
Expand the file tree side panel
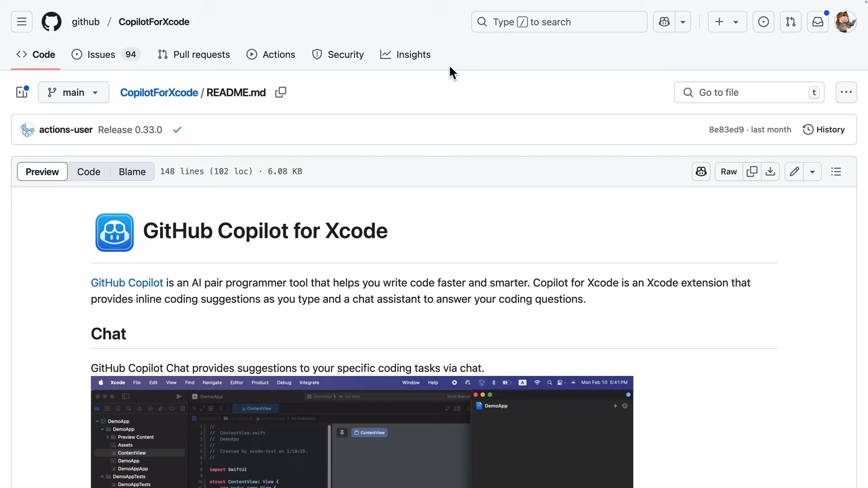(22, 92)
